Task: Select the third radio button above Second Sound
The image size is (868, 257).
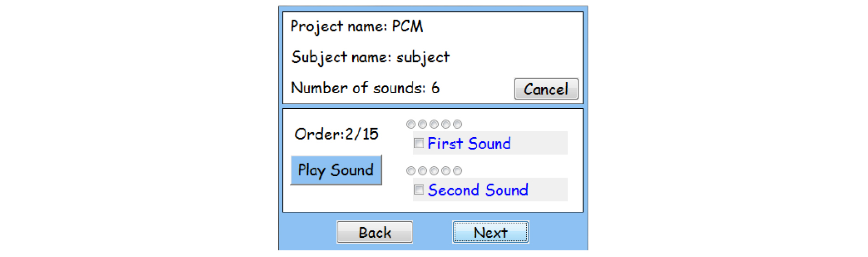Action: click(434, 171)
